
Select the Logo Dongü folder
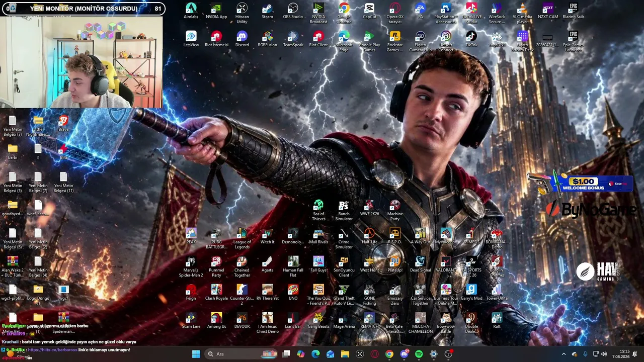tap(38, 295)
